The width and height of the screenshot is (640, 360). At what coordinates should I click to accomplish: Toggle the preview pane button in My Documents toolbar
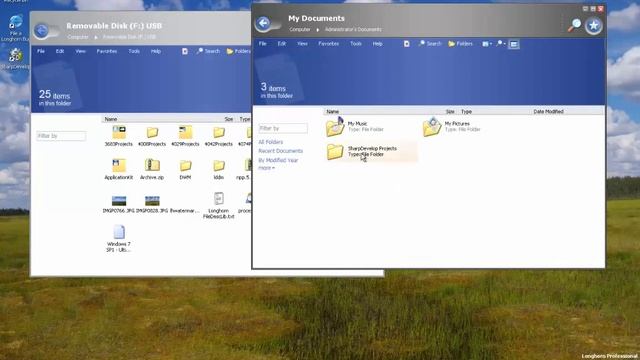point(514,44)
